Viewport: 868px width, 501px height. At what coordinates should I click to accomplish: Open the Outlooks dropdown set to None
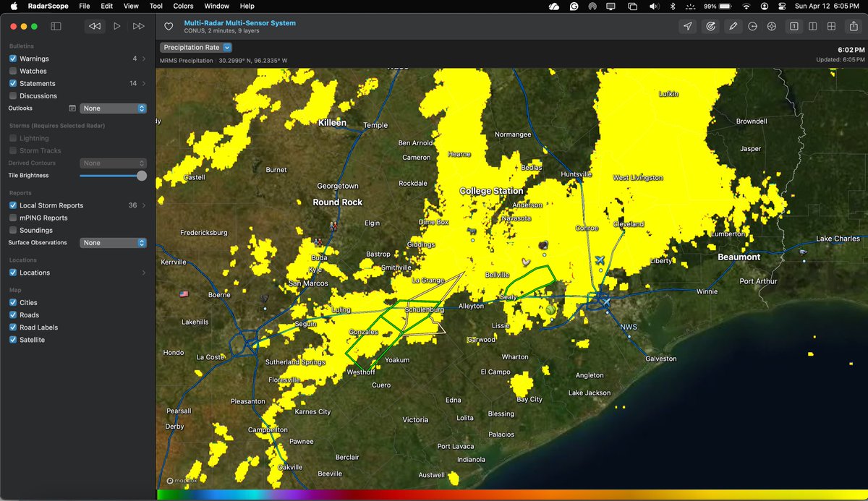tap(113, 108)
